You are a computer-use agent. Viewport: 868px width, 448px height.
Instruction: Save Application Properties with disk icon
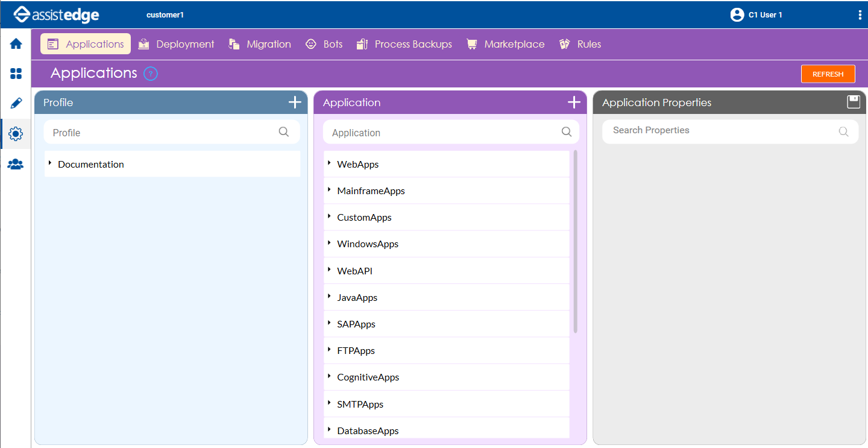tap(854, 102)
